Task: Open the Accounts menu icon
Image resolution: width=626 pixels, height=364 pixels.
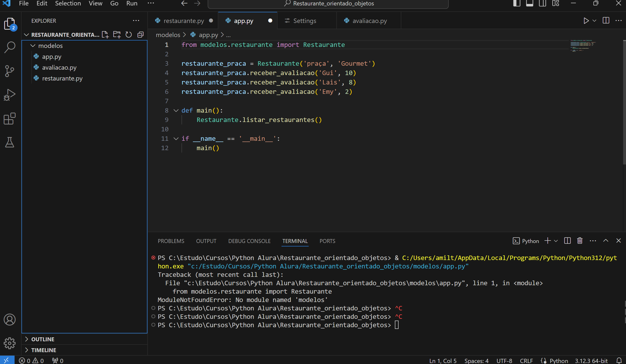Action: click(x=10, y=320)
